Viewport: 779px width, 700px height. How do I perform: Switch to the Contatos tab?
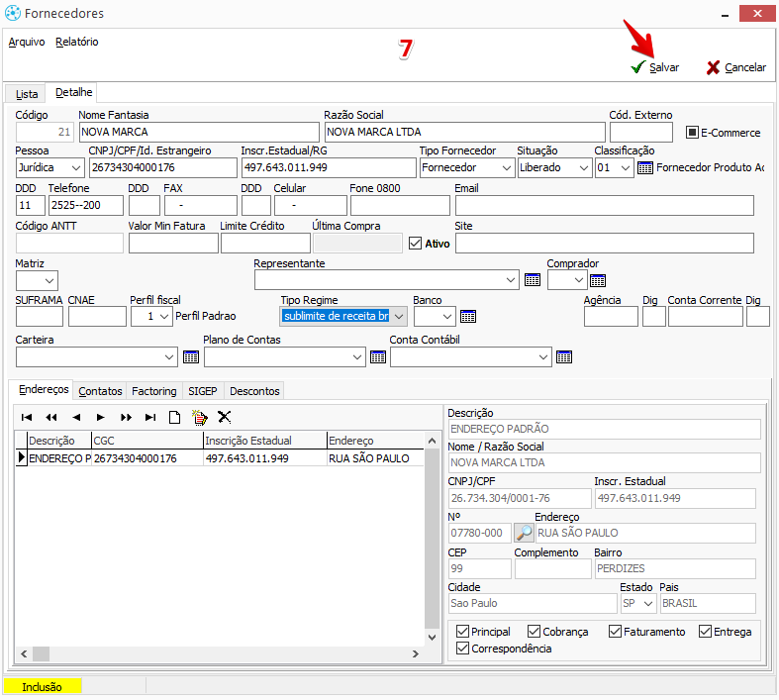100,391
